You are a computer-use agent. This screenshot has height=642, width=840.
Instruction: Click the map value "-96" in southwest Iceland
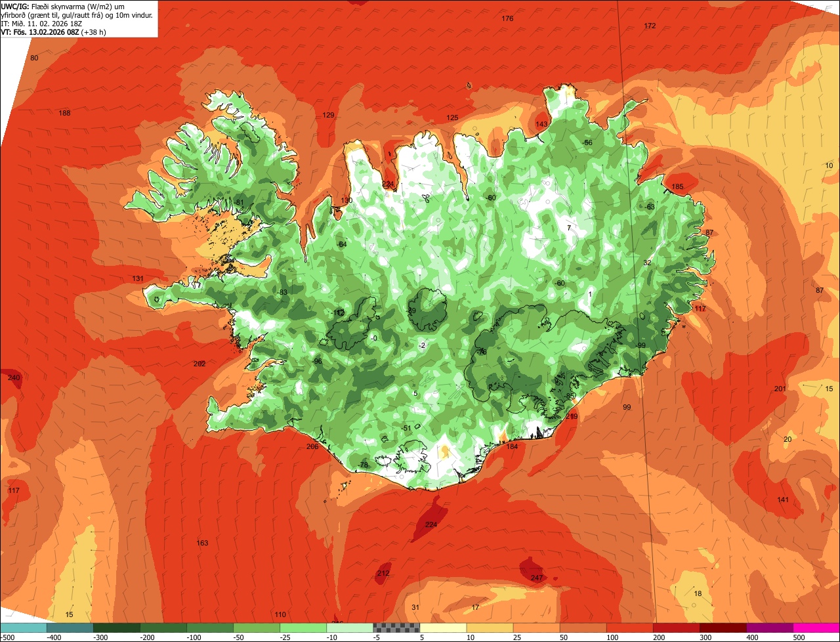point(317,362)
